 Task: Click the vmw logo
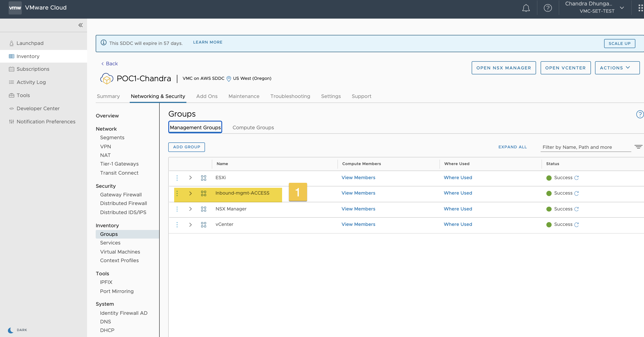point(15,7)
